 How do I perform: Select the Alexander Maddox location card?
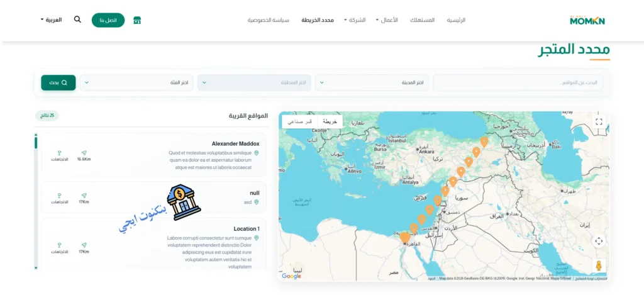tap(154, 155)
